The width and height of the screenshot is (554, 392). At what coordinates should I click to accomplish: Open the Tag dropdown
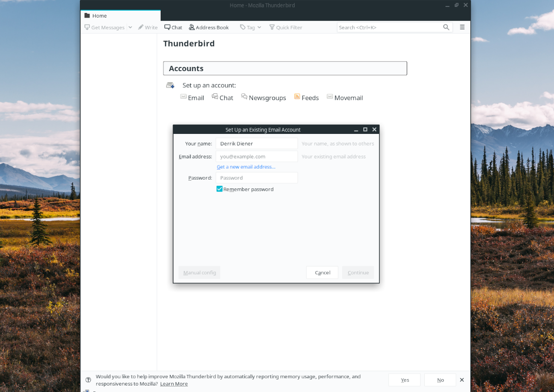251,27
